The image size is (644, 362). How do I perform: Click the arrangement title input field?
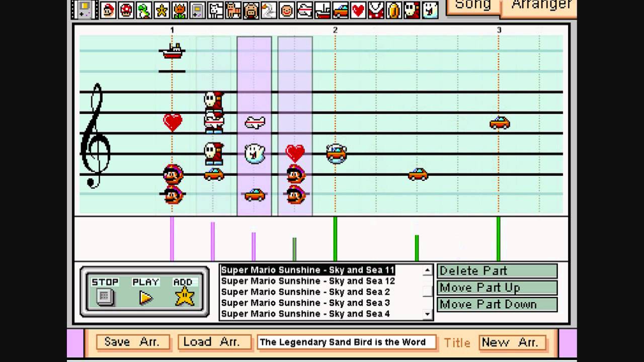347,342
